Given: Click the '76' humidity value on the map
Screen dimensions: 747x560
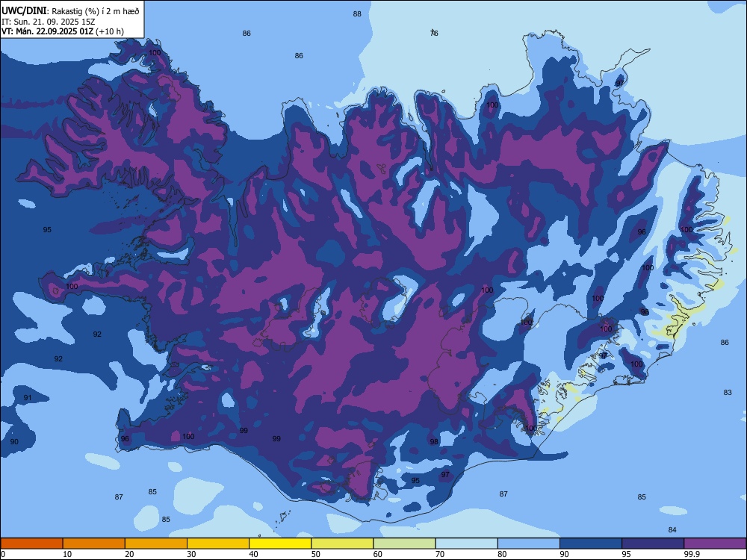Looking at the screenshot, I should pyautogui.click(x=434, y=33).
